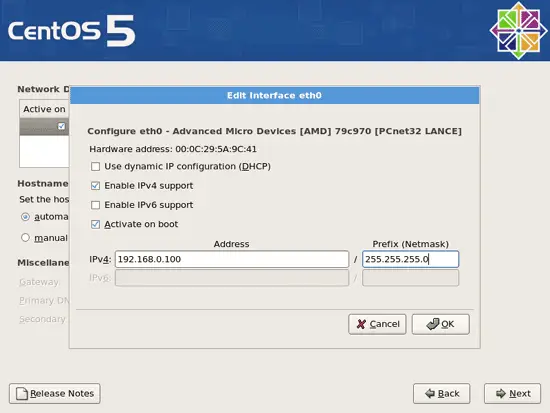
Task: Cancel the Edit Interface eth0 dialog
Action: pos(377,324)
